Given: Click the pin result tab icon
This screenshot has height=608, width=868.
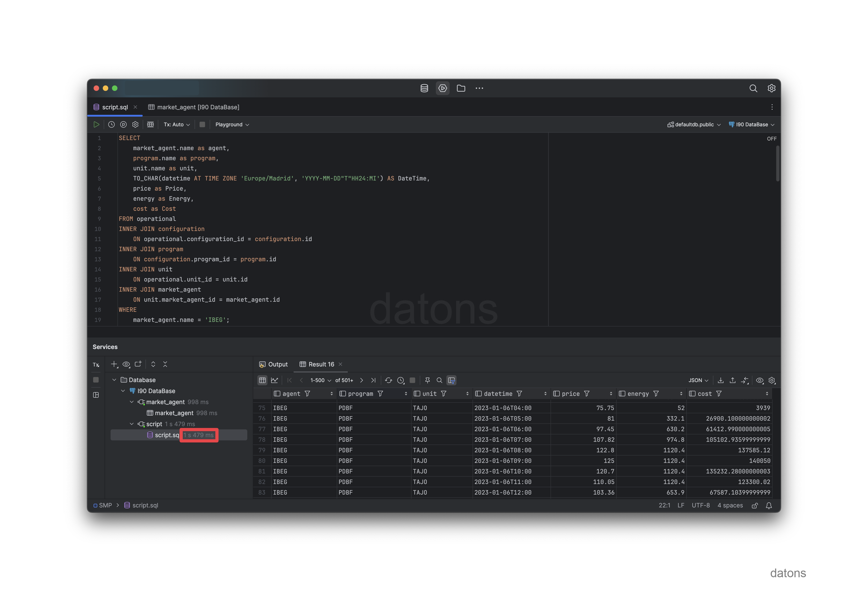Looking at the screenshot, I should pos(427,380).
